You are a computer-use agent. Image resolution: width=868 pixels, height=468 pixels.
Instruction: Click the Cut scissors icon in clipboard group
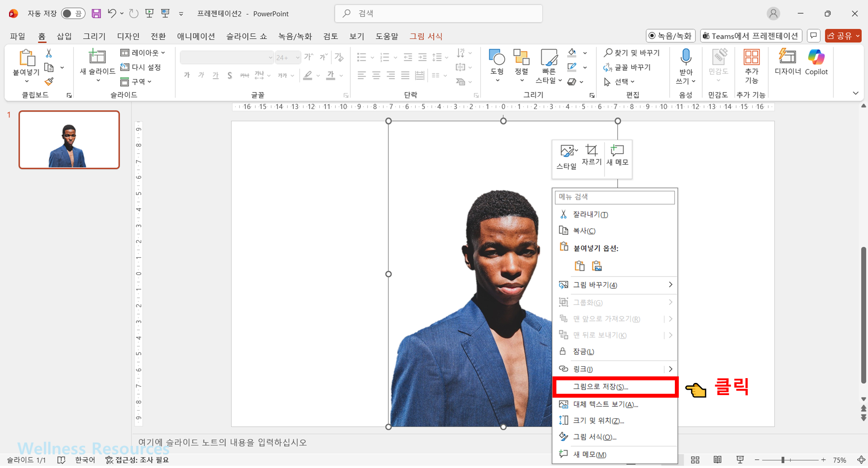click(x=49, y=53)
